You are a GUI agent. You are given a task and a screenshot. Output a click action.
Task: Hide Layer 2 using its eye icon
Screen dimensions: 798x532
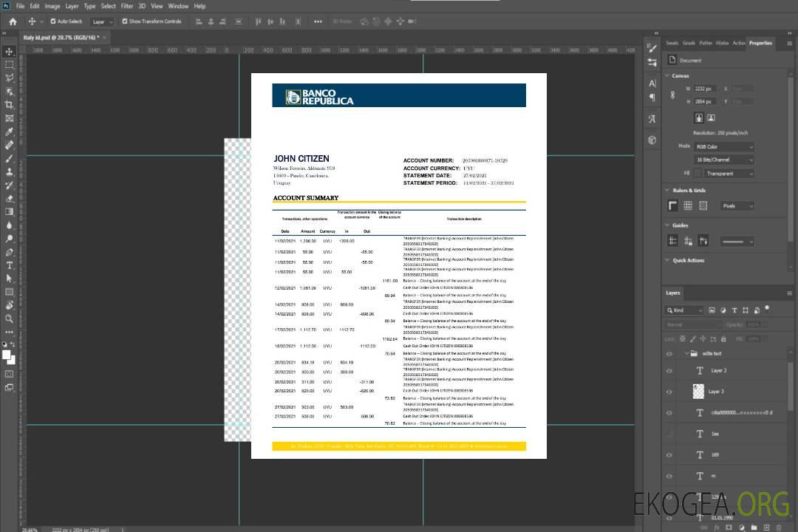(x=669, y=371)
